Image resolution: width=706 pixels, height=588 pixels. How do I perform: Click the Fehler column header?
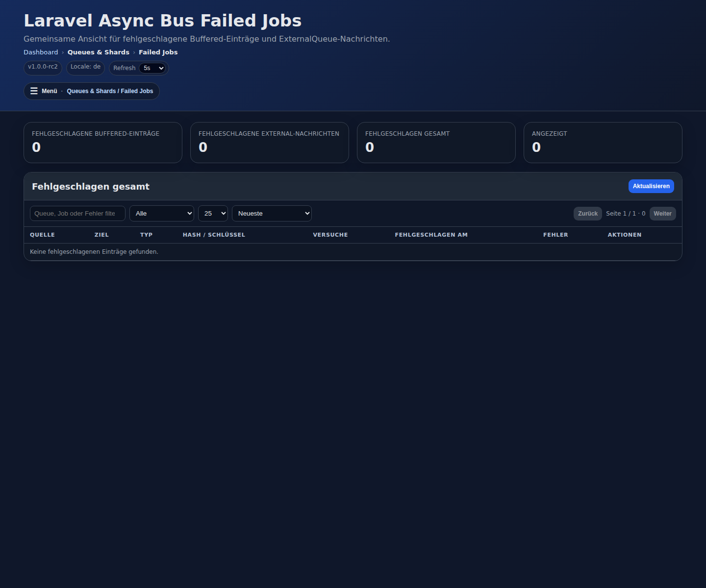click(x=555, y=235)
